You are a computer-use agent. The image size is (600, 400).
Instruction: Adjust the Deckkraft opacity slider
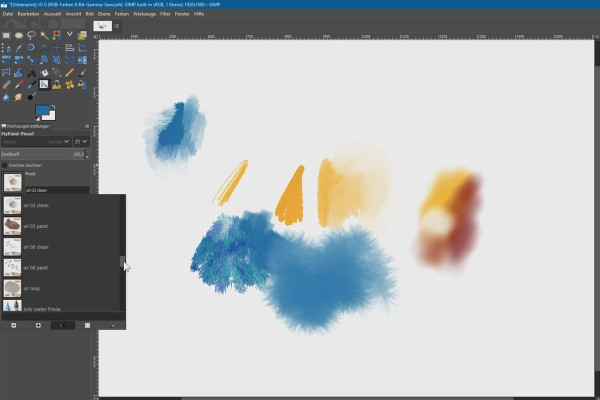pos(43,154)
